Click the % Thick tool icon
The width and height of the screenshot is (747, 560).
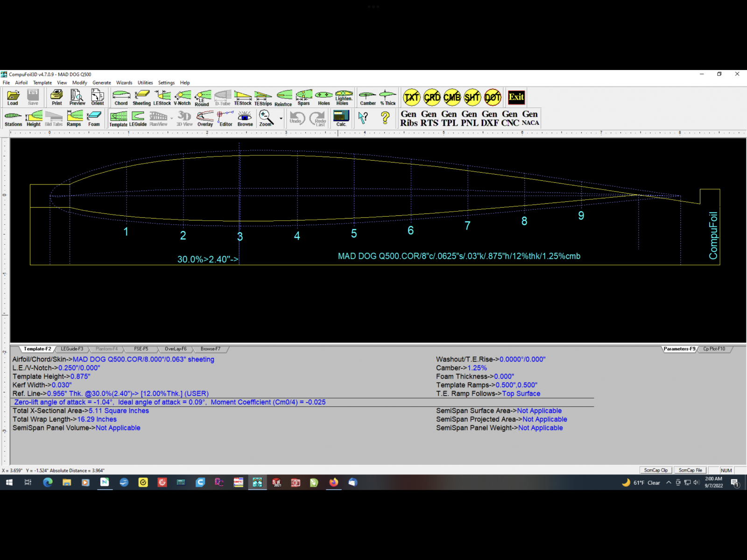point(388,98)
